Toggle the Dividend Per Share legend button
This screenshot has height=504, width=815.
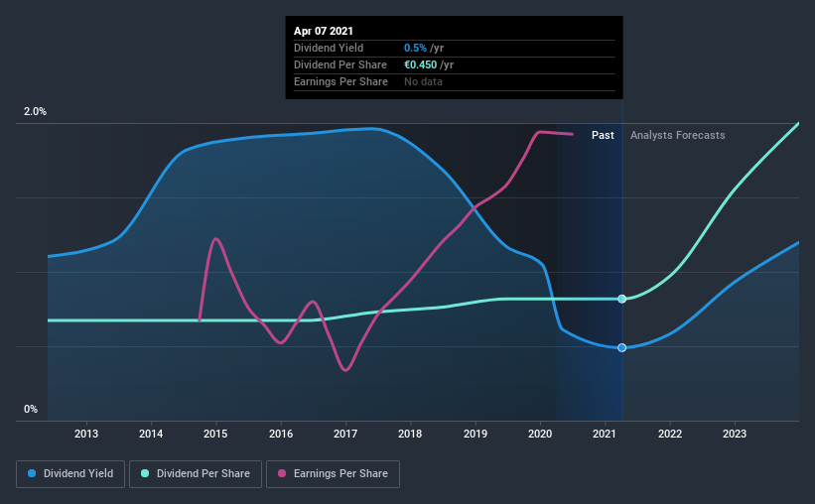(x=196, y=474)
